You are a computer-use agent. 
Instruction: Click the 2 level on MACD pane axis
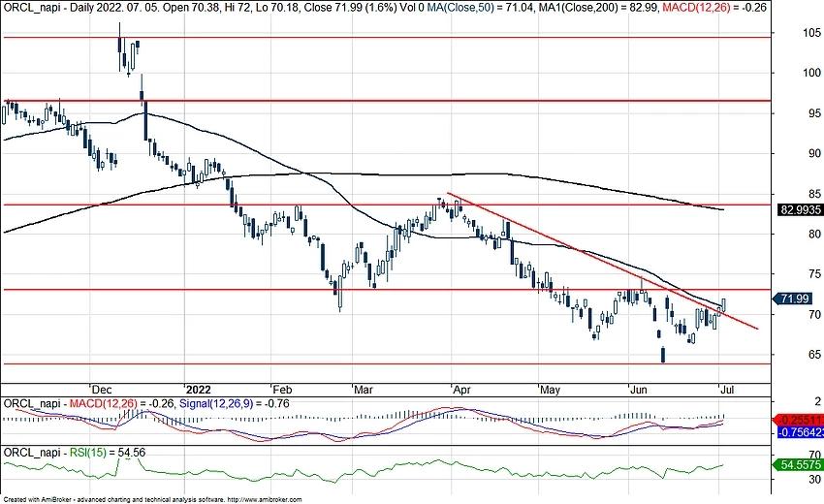[x=817, y=402]
